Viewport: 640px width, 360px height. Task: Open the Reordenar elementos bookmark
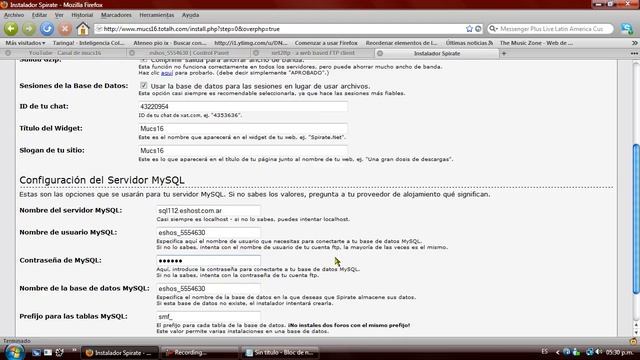pos(402,43)
